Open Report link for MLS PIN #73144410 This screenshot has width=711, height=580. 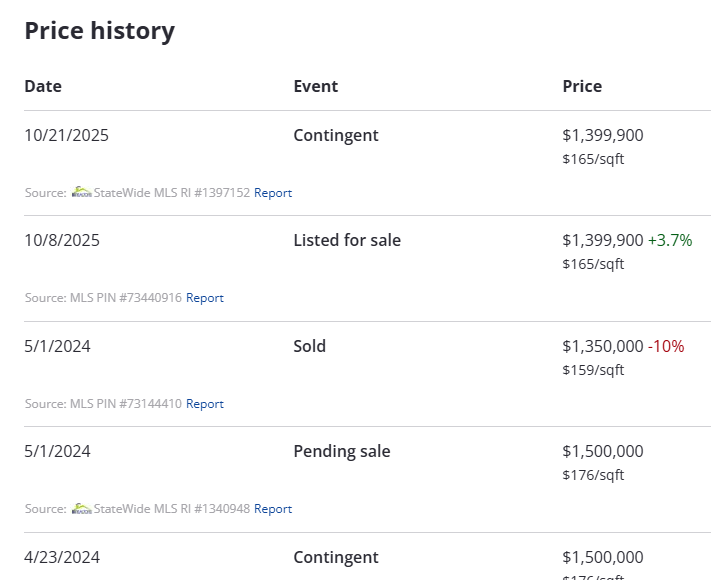205,404
